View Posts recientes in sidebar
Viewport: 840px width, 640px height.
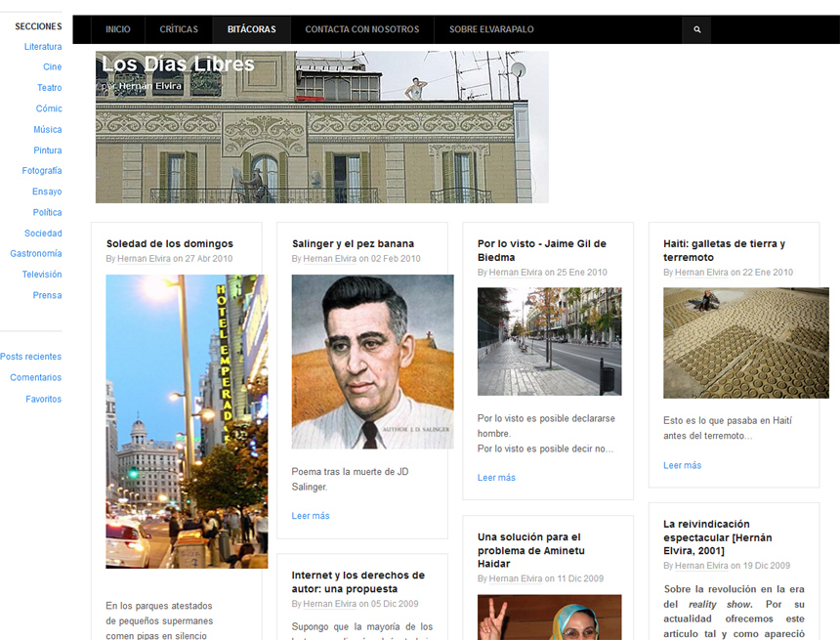coord(30,357)
